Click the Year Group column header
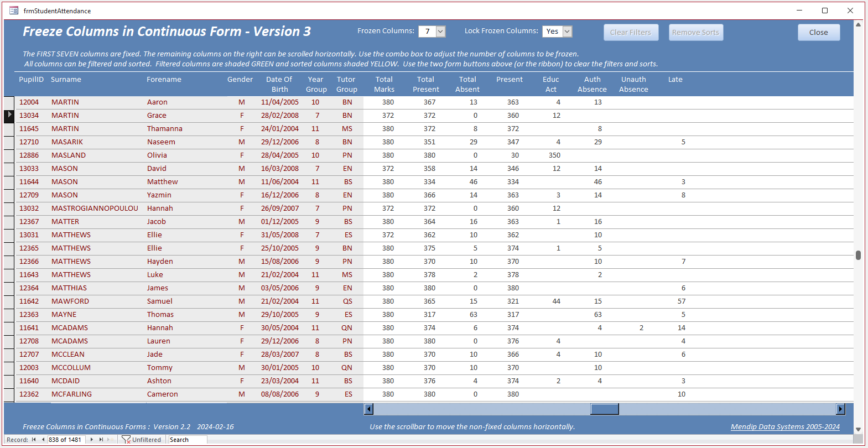The height and width of the screenshot is (448, 868). coord(316,85)
